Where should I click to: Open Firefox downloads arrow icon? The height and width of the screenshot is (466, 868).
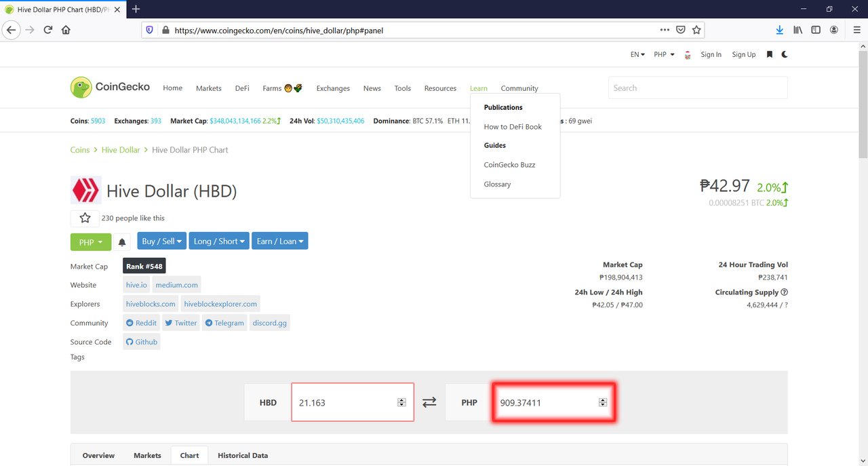pyautogui.click(x=780, y=30)
